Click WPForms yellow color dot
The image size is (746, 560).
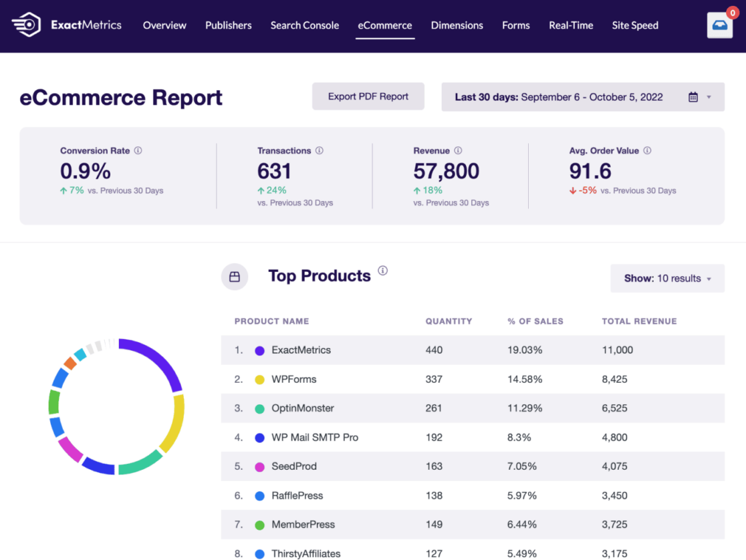click(x=260, y=380)
